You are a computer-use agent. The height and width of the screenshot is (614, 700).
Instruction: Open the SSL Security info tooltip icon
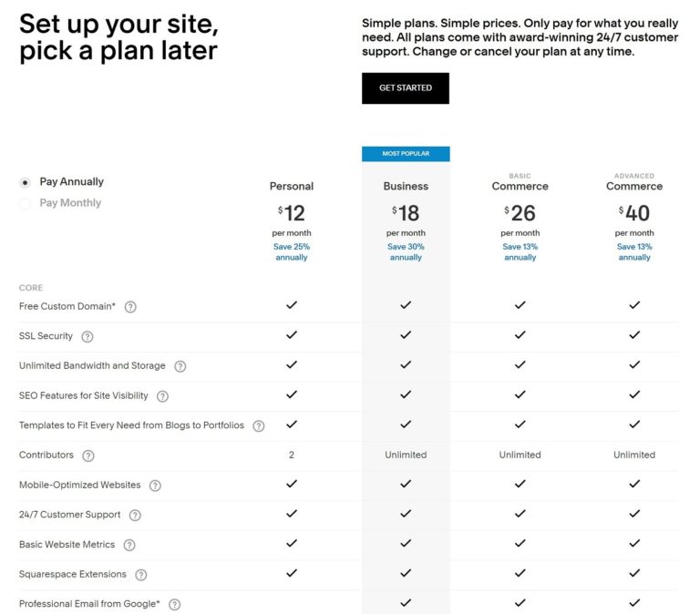(87, 336)
